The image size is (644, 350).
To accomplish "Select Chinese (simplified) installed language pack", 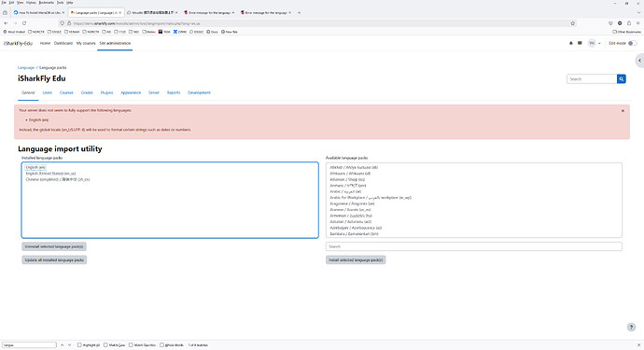I will [58, 179].
